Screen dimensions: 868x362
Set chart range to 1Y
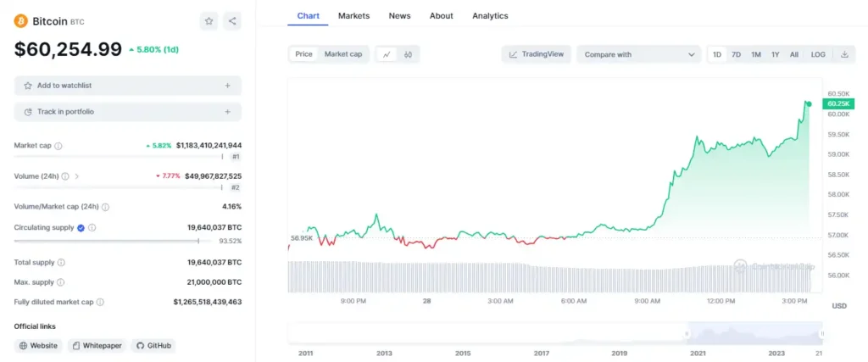pyautogui.click(x=775, y=54)
